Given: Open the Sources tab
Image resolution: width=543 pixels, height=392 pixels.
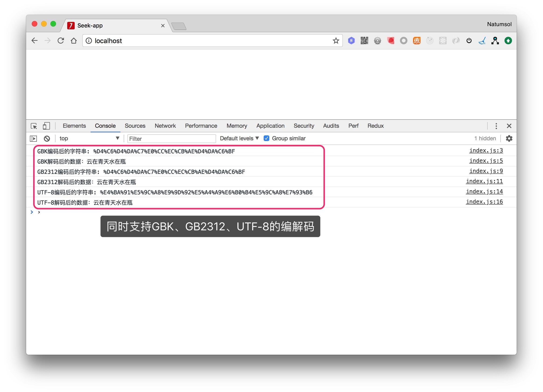Looking at the screenshot, I should 135,126.
